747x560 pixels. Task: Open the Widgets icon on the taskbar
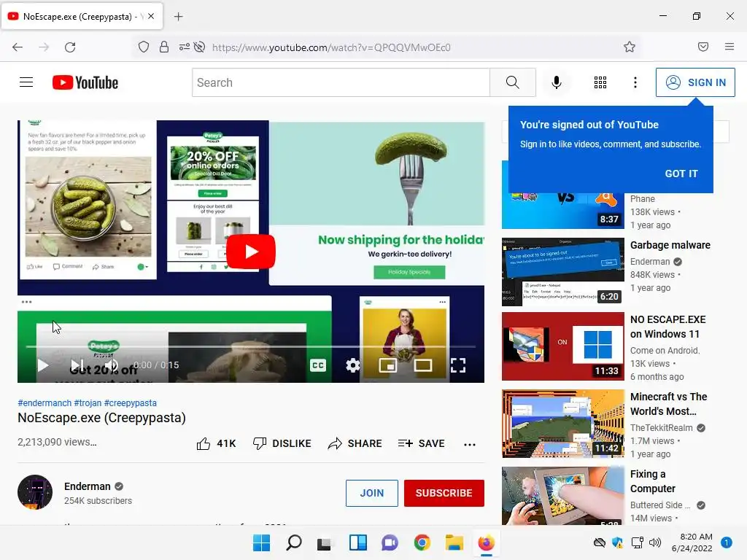coord(357,542)
